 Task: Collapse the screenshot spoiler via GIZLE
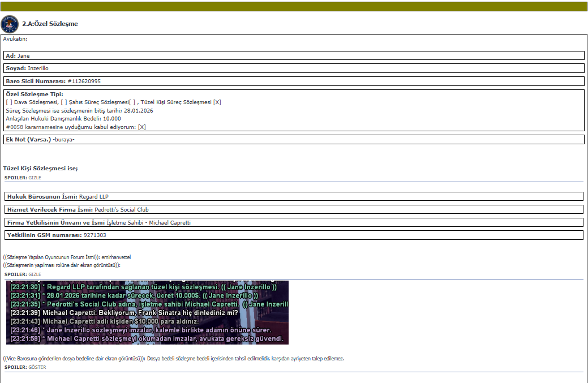(35, 274)
